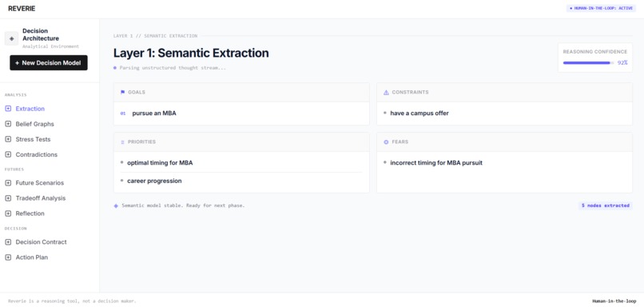644x307 pixels.
Task: Click the 'Semantic model stable' status text
Action: pyautogui.click(x=183, y=205)
